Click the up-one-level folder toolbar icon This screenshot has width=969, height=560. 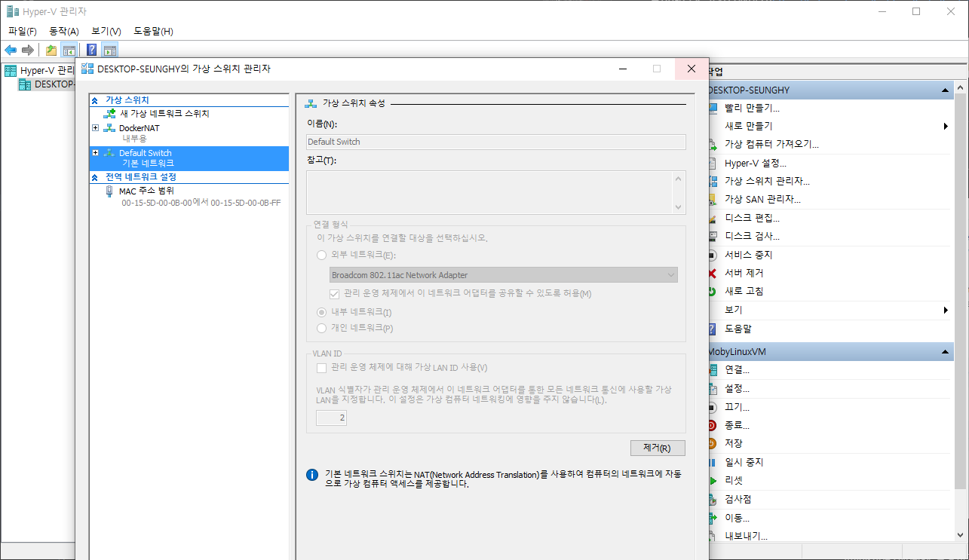point(51,50)
